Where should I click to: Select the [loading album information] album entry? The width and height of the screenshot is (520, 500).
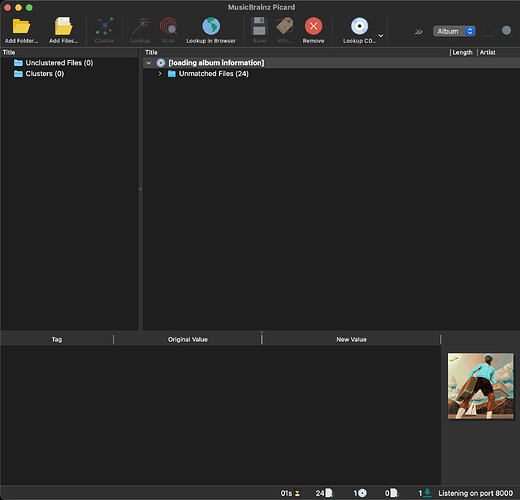pos(216,63)
